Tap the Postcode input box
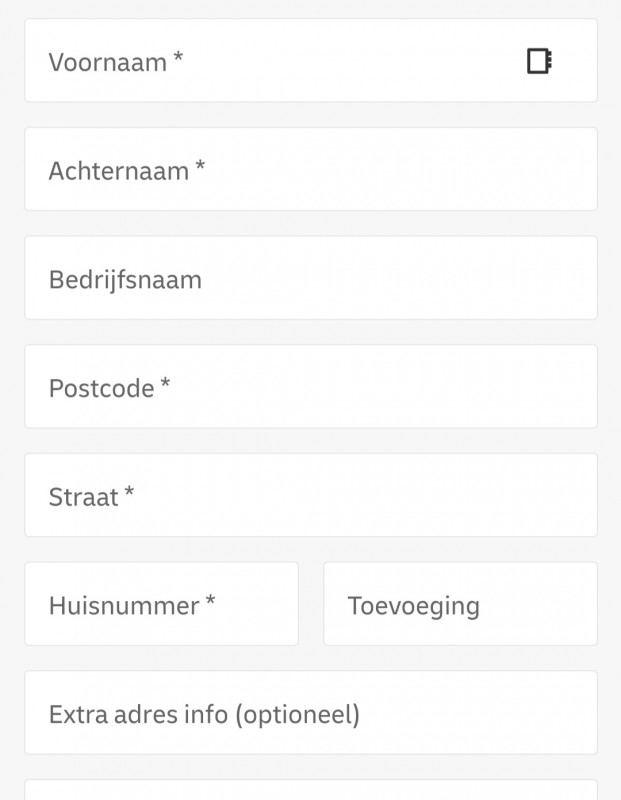The width and height of the screenshot is (621, 800). [310, 387]
